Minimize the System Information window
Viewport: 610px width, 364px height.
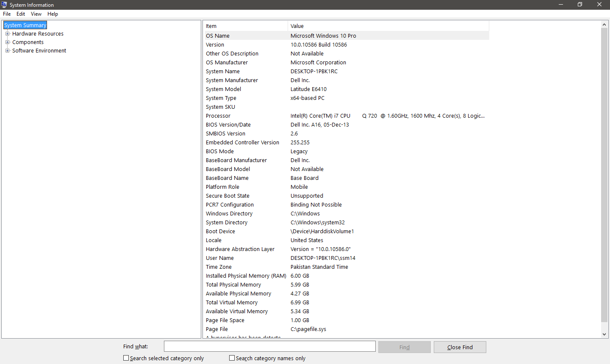tap(561, 5)
